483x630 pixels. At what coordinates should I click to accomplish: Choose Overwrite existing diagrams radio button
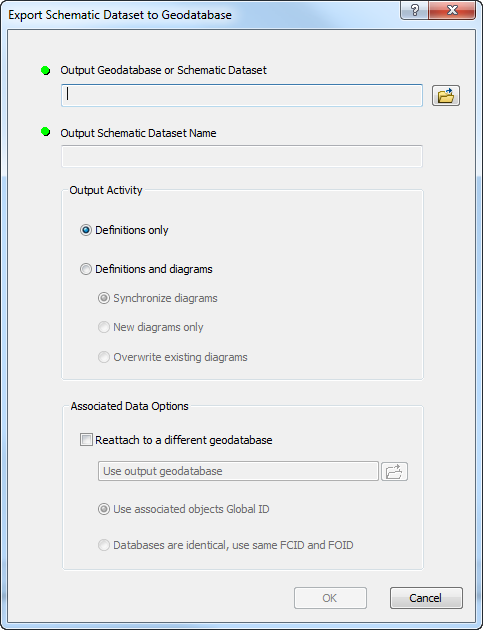point(104,357)
